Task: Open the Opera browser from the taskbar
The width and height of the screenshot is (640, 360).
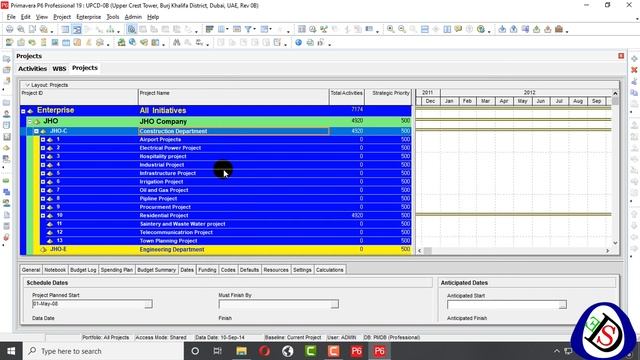Action: click(264, 351)
